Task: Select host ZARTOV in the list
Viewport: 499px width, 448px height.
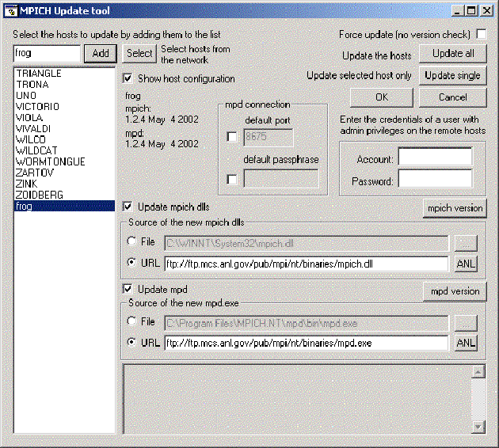Action: point(65,173)
